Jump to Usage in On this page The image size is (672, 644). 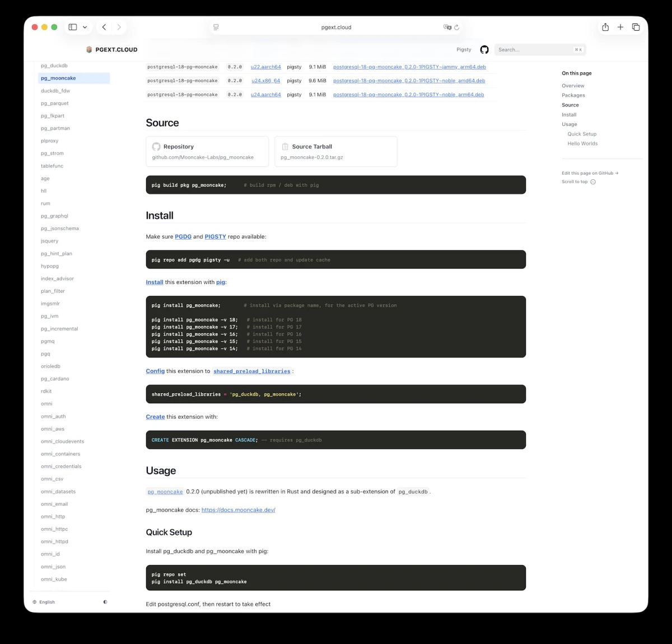click(569, 124)
